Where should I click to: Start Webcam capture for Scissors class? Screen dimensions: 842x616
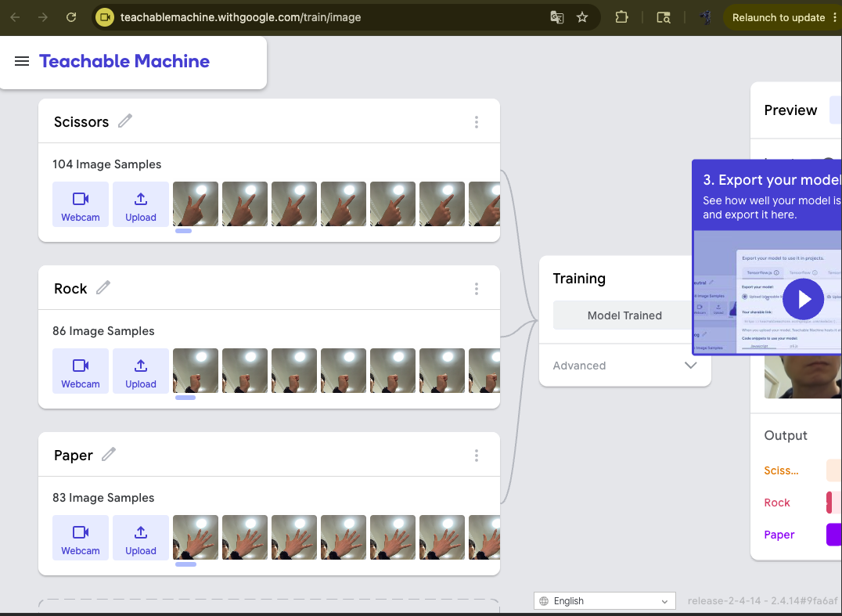[x=81, y=204]
